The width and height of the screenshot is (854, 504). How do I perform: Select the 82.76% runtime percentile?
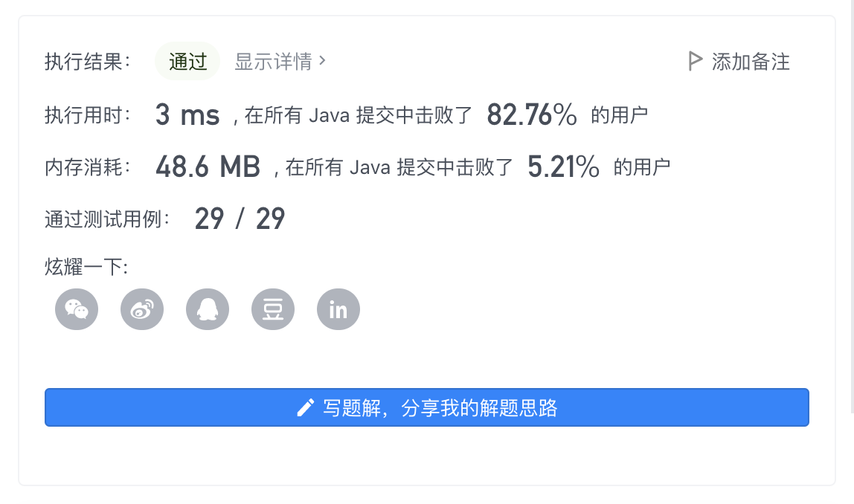pos(532,115)
